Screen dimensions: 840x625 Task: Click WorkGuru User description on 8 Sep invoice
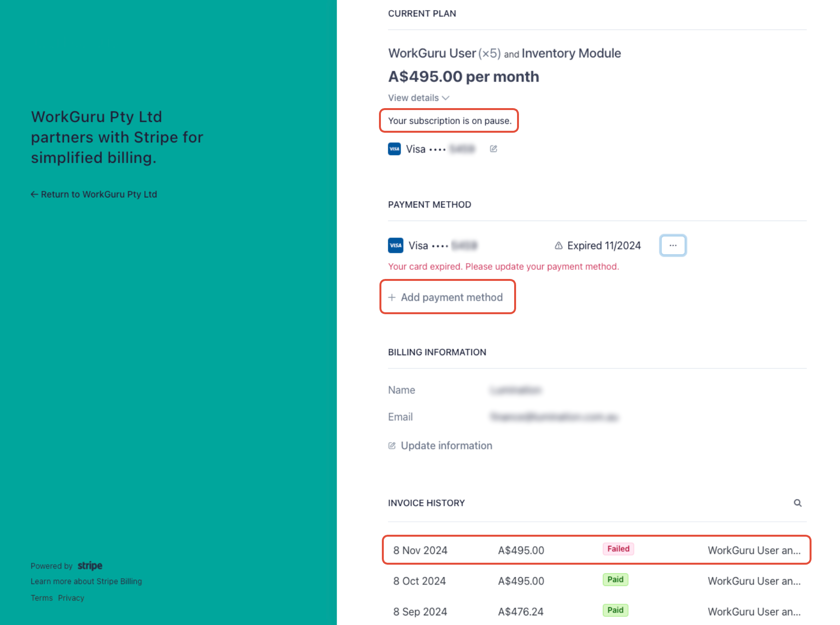[x=754, y=611]
